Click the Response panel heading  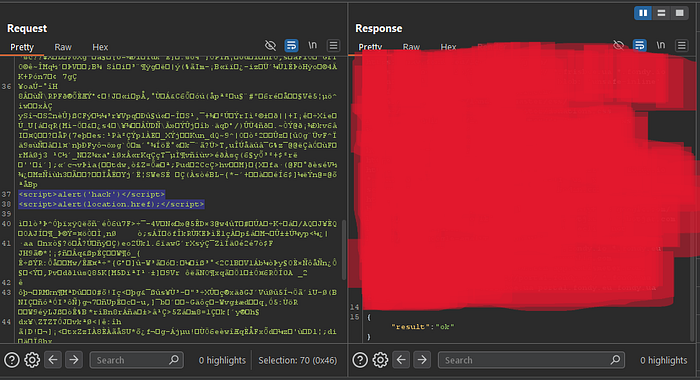[x=379, y=28]
